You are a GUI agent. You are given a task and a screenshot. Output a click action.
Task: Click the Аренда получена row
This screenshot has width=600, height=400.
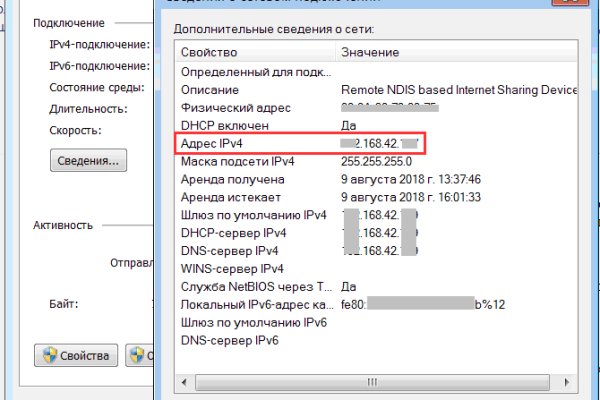[x=232, y=180]
